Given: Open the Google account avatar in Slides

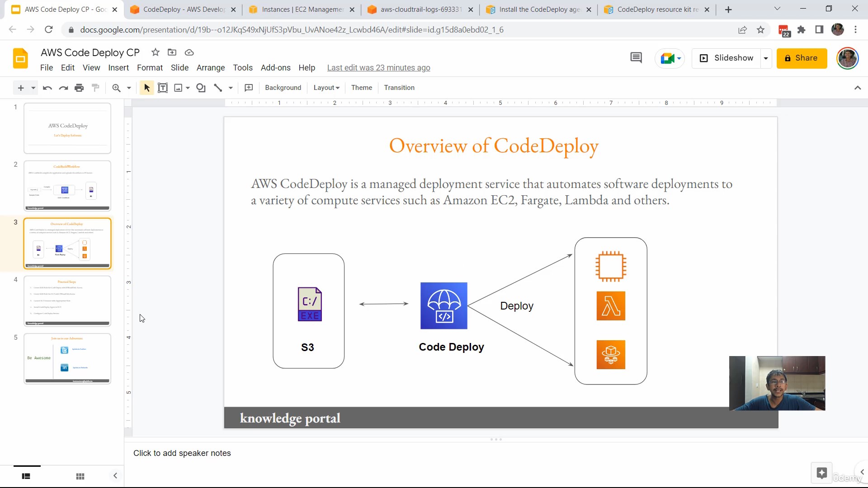Looking at the screenshot, I should coord(848,58).
